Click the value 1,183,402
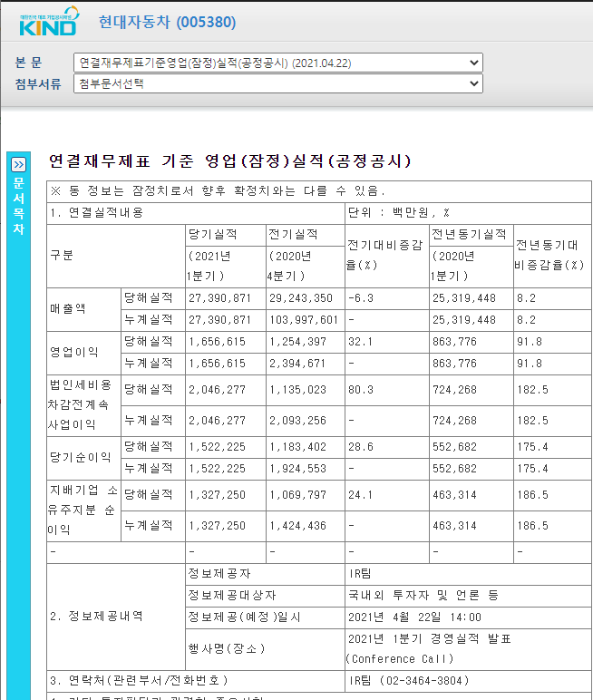The width and height of the screenshot is (593, 700). [x=297, y=447]
